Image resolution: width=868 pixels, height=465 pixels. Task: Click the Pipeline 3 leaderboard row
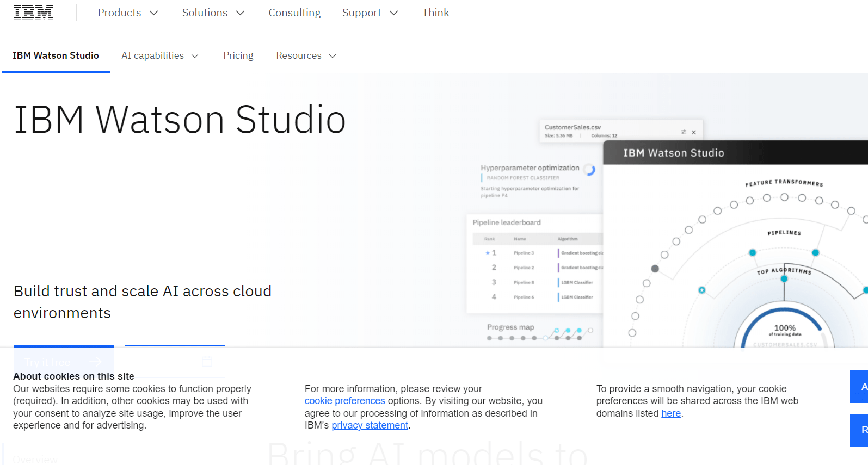[x=538, y=253]
